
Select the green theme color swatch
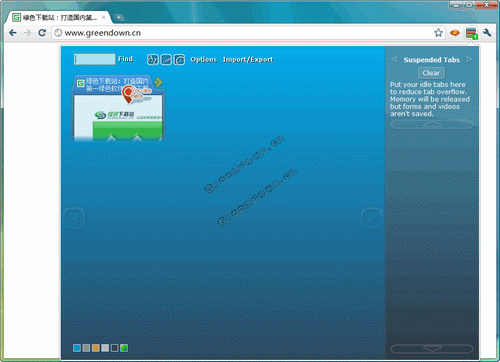coord(124,348)
